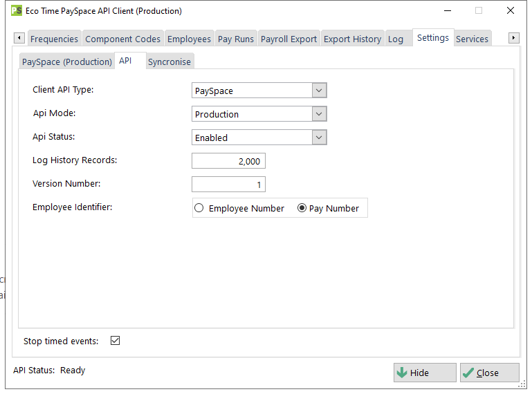Screen dimensions: 532x394
Task: Click the 'Version Number:' label
Action: pos(66,183)
